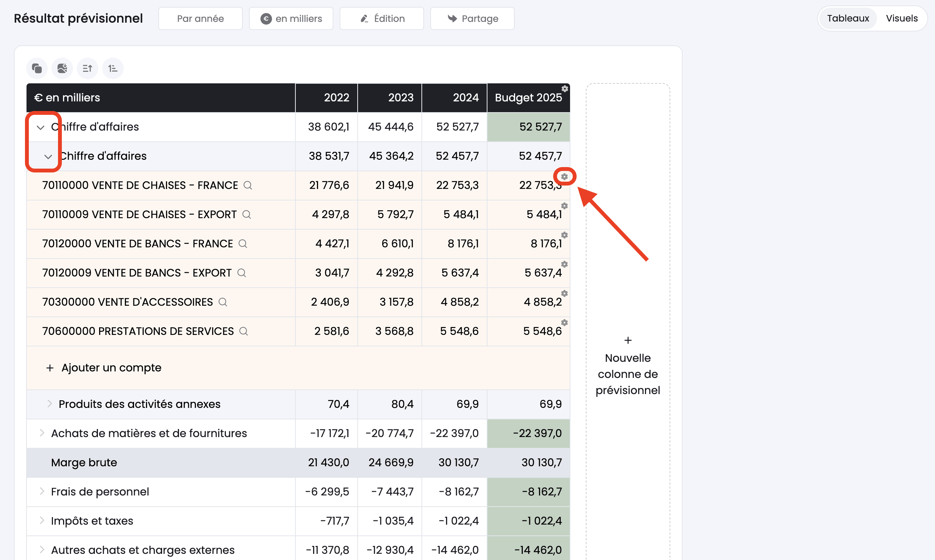
Task: Select the Marge brute row label
Action: [84, 462]
